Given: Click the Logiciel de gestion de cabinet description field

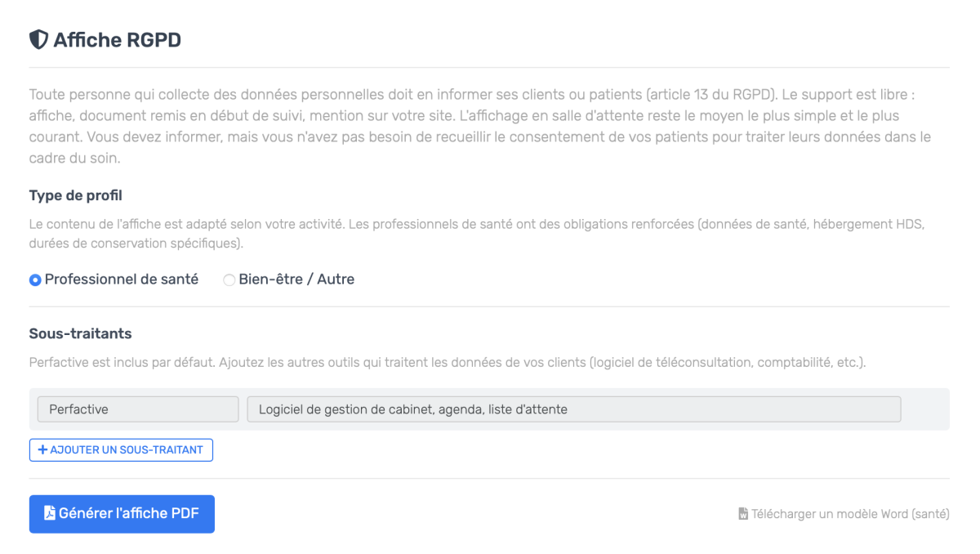Looking at the screenshot, I should [x=573, y=409].
